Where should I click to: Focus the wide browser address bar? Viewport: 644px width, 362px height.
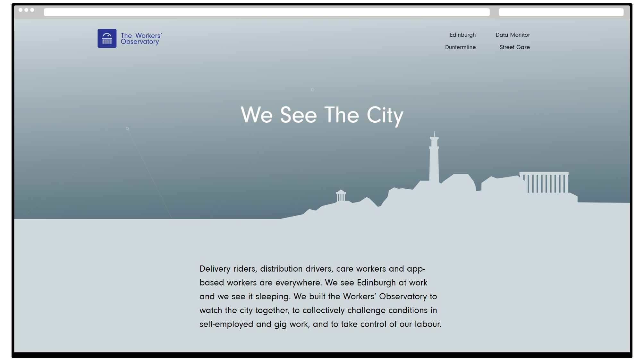[267, 12]
